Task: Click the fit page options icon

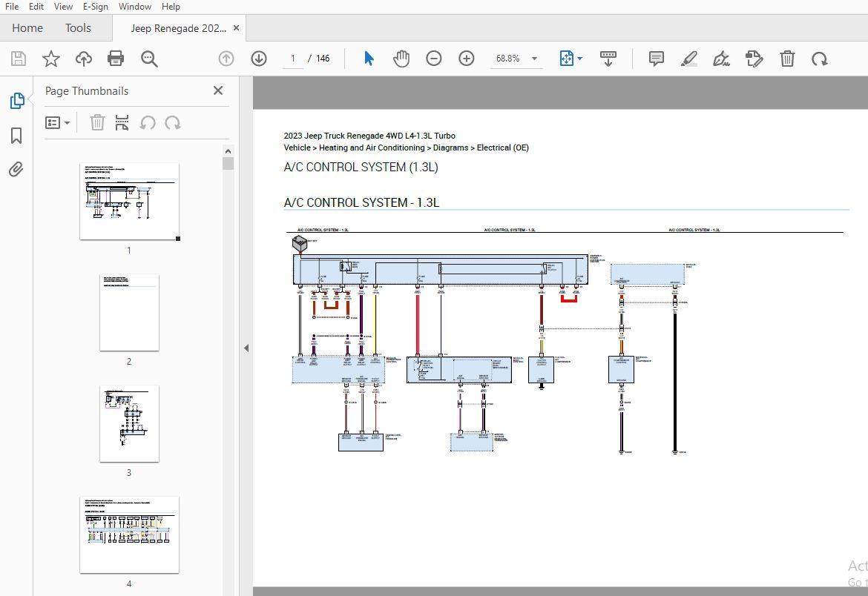Action: point(566,59)
